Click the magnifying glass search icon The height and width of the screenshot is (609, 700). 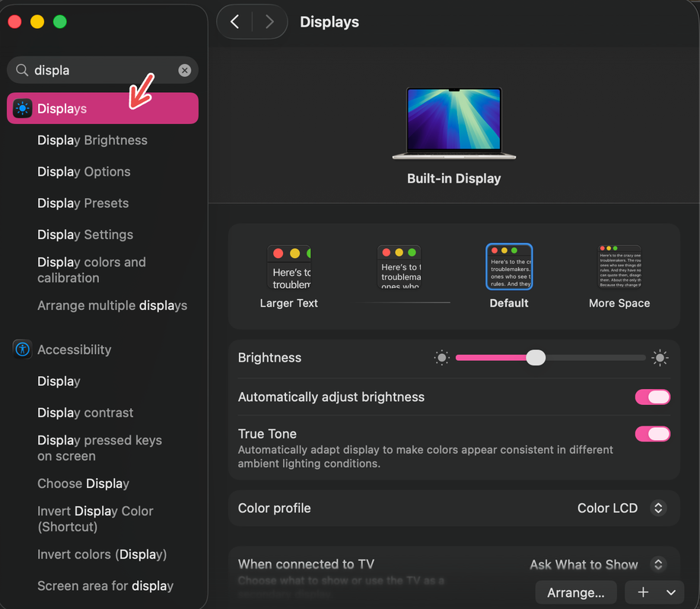(22, 70)
